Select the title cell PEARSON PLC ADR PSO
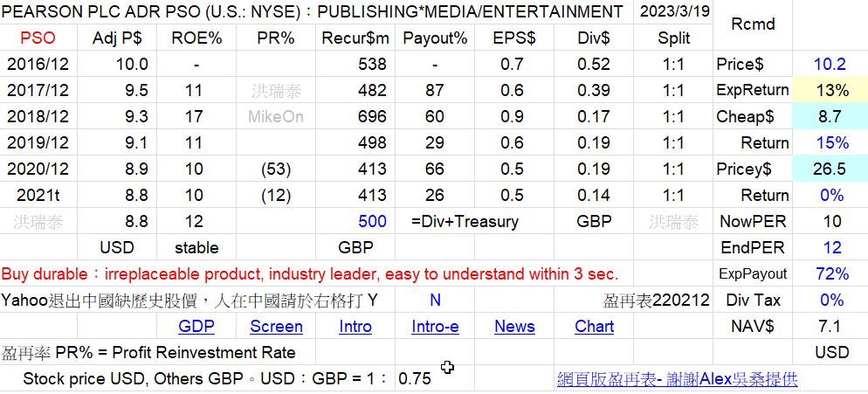Viewport: 868px width, 394px height. click(317, 11)
